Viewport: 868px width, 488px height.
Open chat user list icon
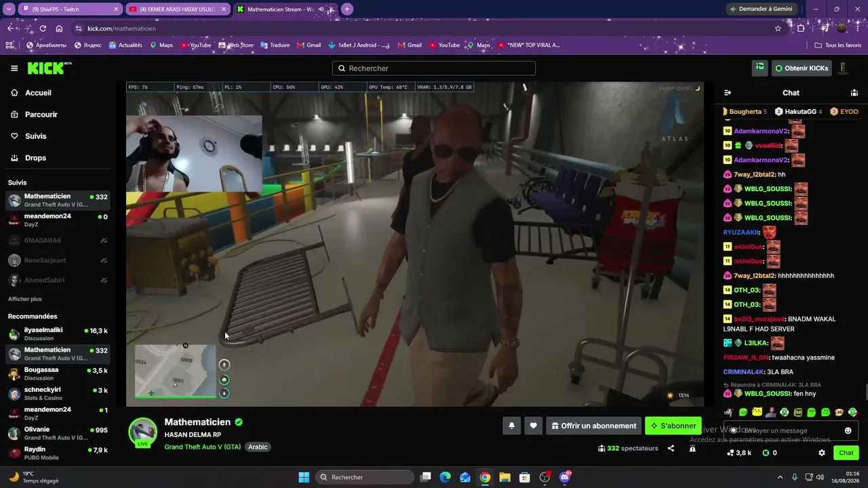(854, 93)
